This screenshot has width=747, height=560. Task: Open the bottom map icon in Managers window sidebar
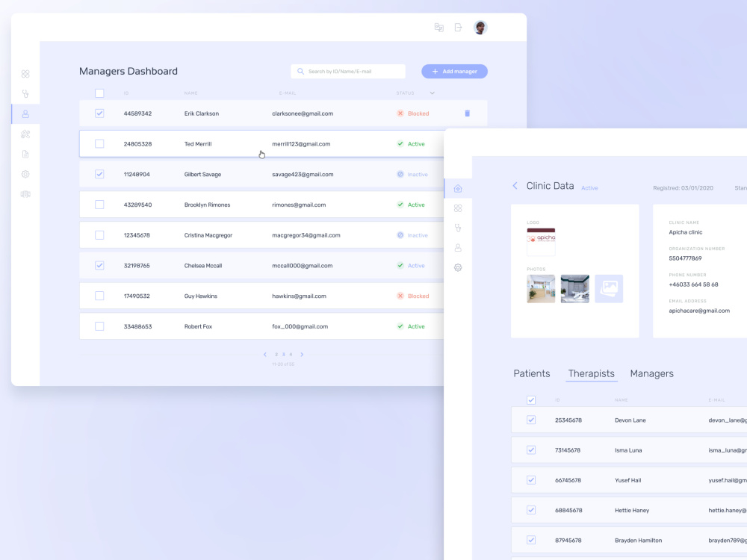pos(25,194)
